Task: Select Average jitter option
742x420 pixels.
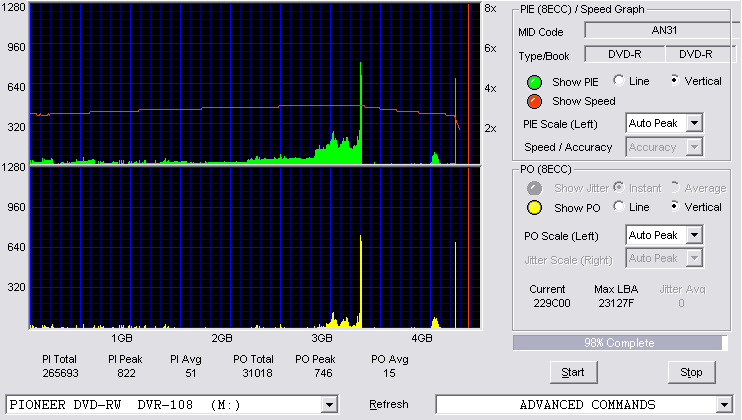Action: 675,187
